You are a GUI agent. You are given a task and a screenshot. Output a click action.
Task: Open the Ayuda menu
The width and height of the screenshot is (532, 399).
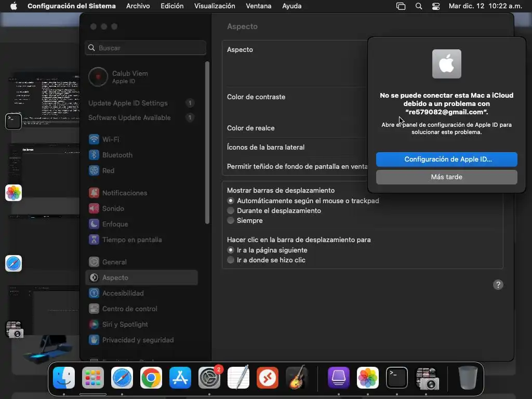[292, 6]
